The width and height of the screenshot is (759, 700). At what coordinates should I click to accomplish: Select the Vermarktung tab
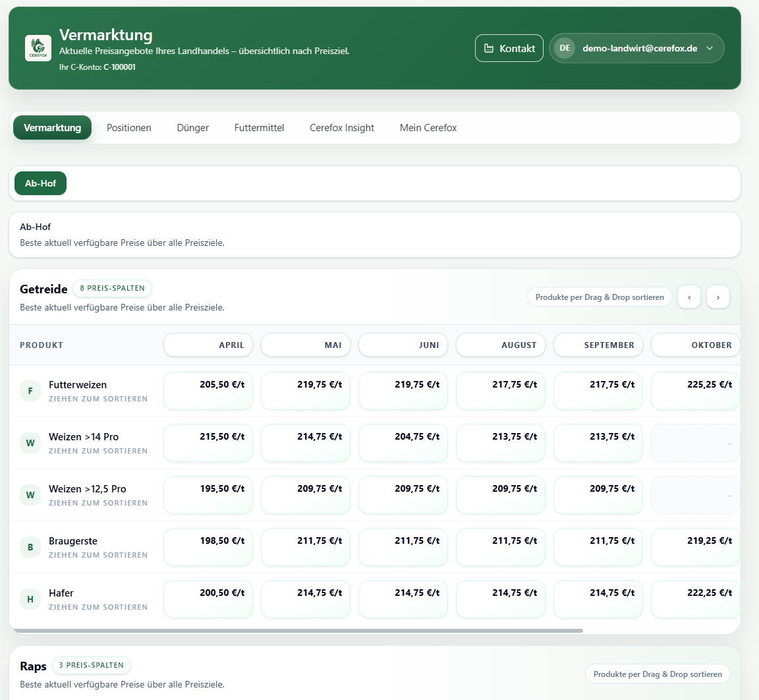tap(52, 128)
